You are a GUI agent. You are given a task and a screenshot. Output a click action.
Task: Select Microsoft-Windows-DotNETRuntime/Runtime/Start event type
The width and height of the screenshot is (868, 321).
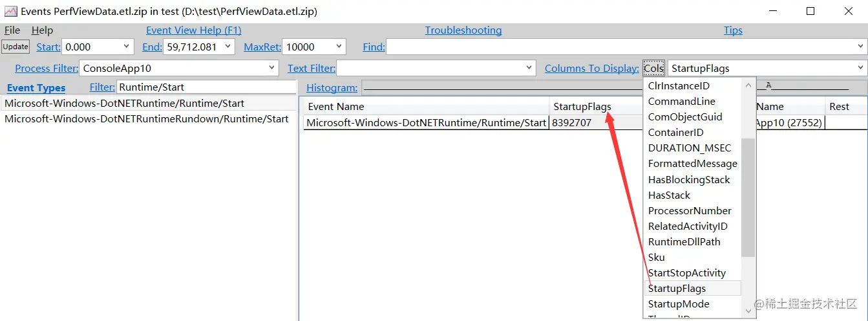tap(149, 104)
